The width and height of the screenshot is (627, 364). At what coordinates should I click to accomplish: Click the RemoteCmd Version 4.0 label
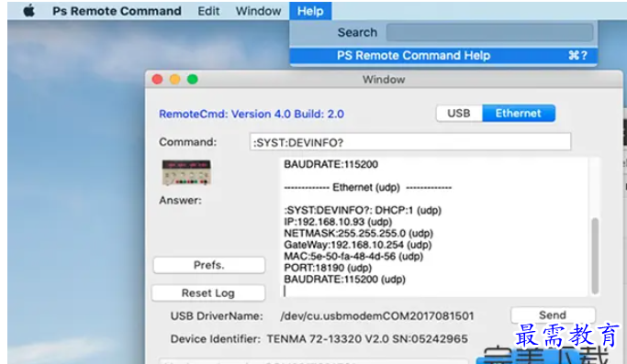[x=252, y=114]
